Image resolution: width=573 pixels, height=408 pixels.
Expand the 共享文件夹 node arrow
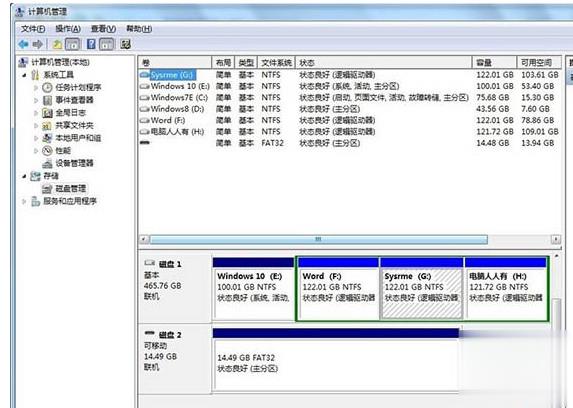(x=36, y=125)
